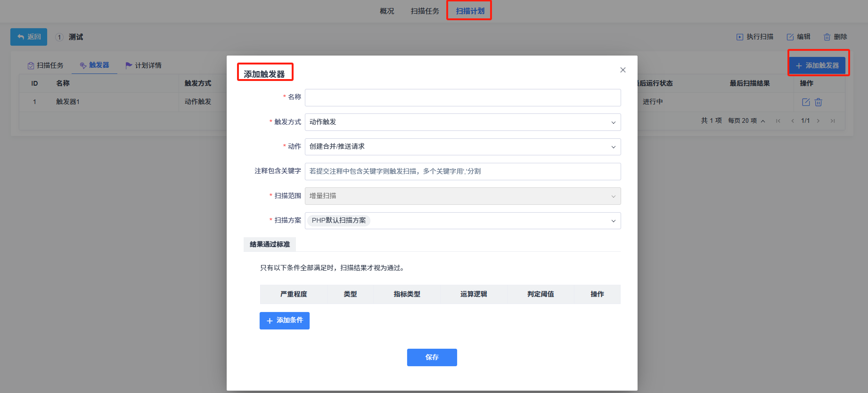Open the 计划详情 sub-tab
The height and width of the screenshot is (393, 868).
pos(143,65)
